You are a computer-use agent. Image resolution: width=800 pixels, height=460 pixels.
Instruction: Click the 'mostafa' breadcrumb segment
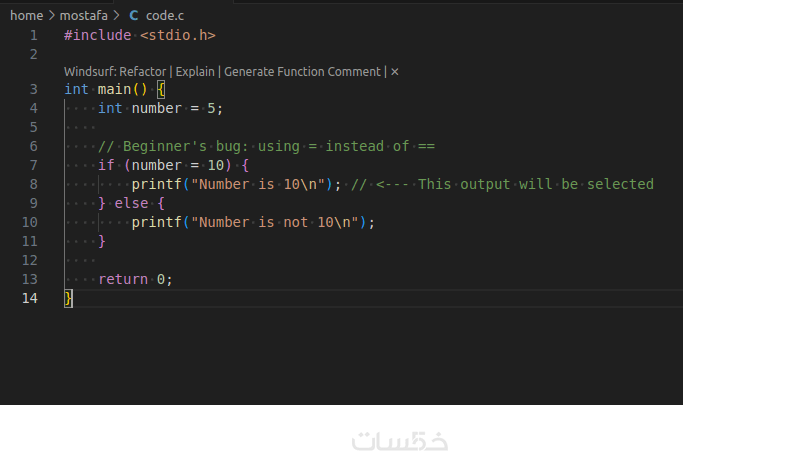84,16
